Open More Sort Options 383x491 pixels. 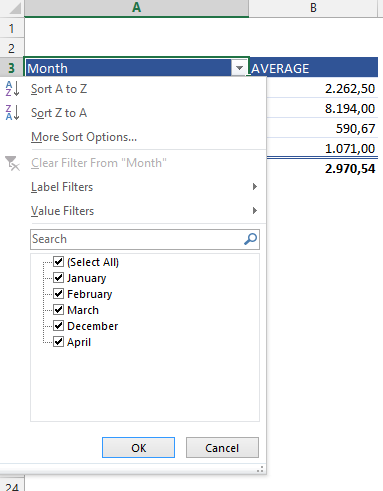(84, 137)
